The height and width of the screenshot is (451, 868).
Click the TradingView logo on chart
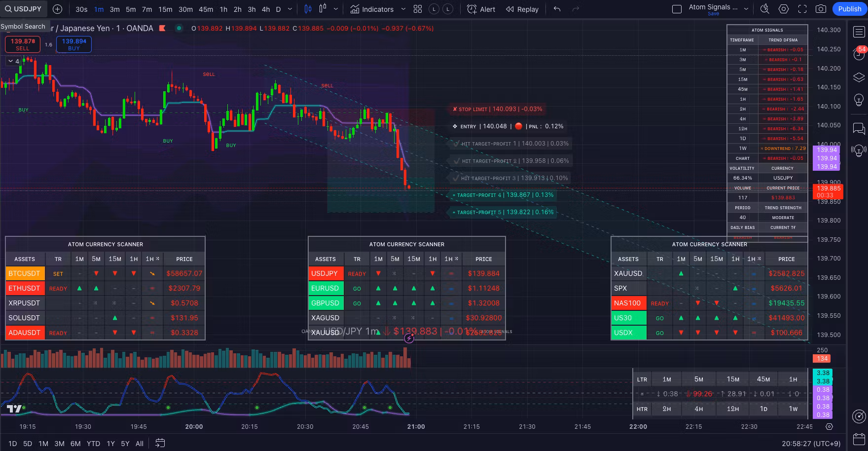[x=15, y=409]
